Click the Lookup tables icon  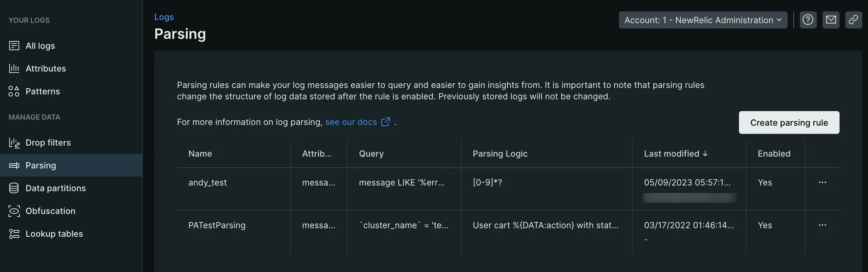point(14,234)
